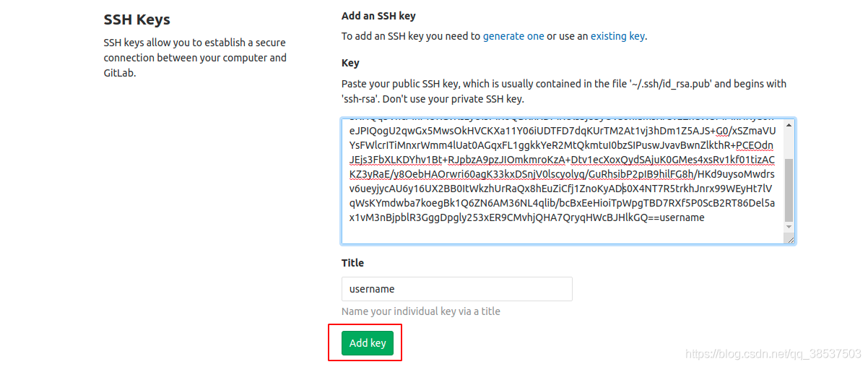Follow the "existing key" link
This screenshot has height=367, width=868.
[x=617, y=36]
